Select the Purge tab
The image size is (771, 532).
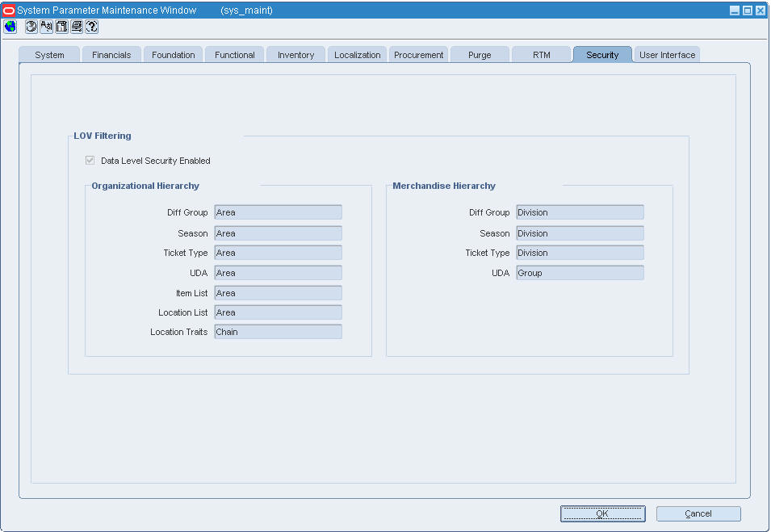coord(480,55)
